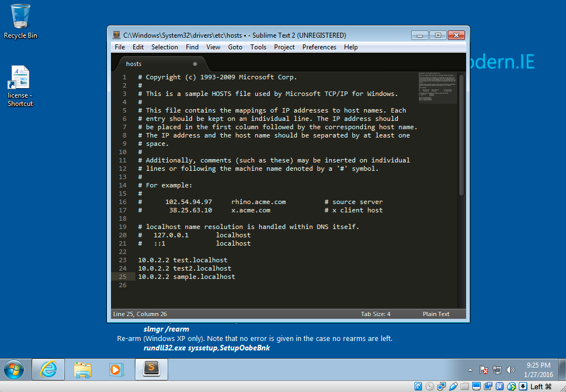The image size is (566, 392).
Task: Click the code minimap preview
Action: 438,88
